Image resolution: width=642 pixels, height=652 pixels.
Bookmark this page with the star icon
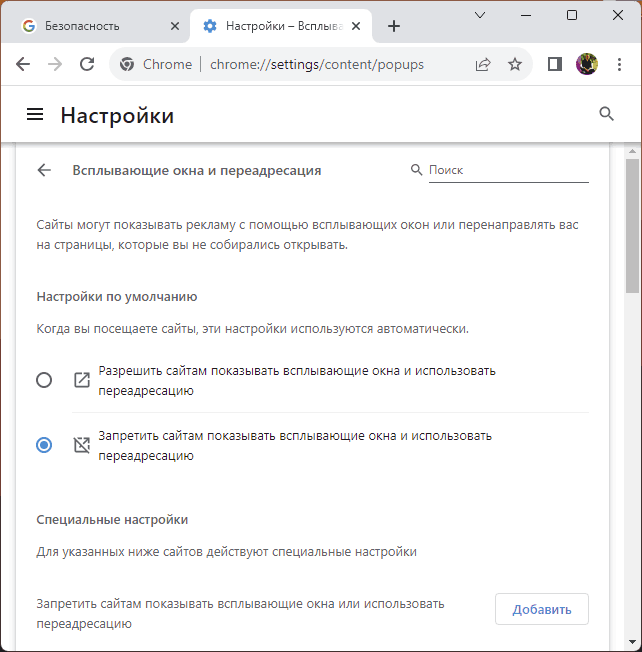[x=515, y=64]
